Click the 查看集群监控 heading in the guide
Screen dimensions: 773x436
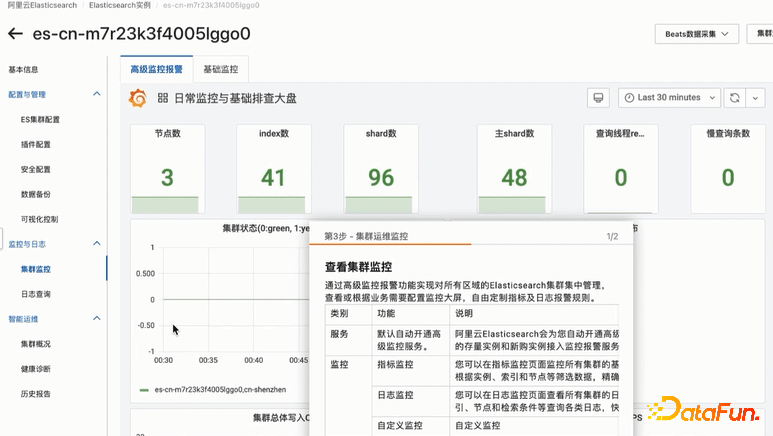[x=358, y=267]
